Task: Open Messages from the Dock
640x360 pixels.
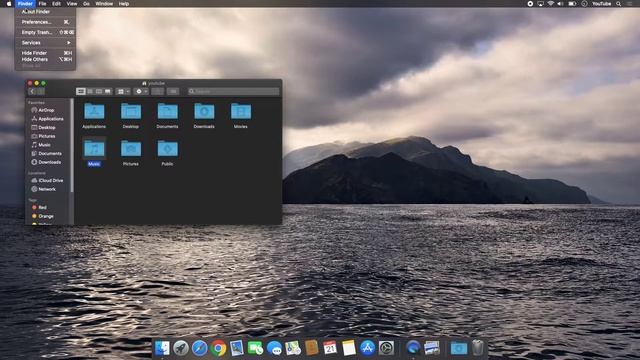Action: tap(274, 348)
